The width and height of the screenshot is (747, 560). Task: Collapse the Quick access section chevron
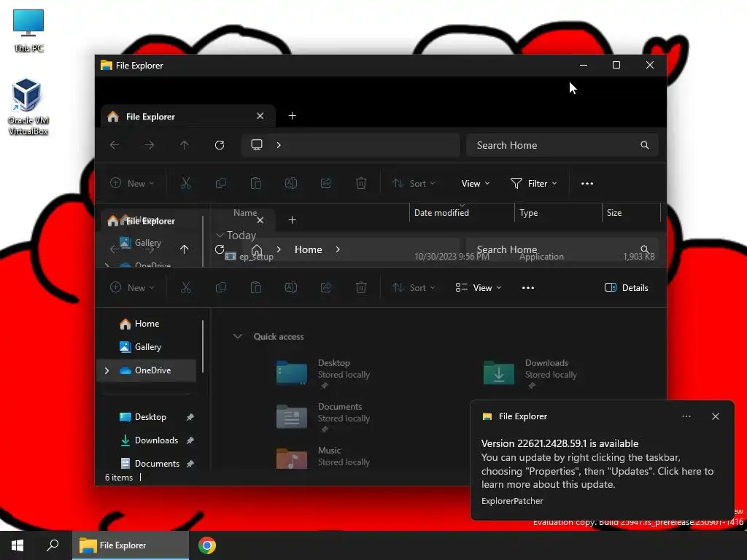237,336
